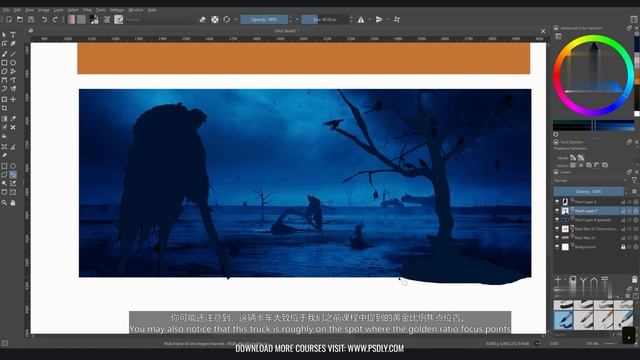Select the Line tool
This screenshot has height=360, width=640.
[13, 53]
